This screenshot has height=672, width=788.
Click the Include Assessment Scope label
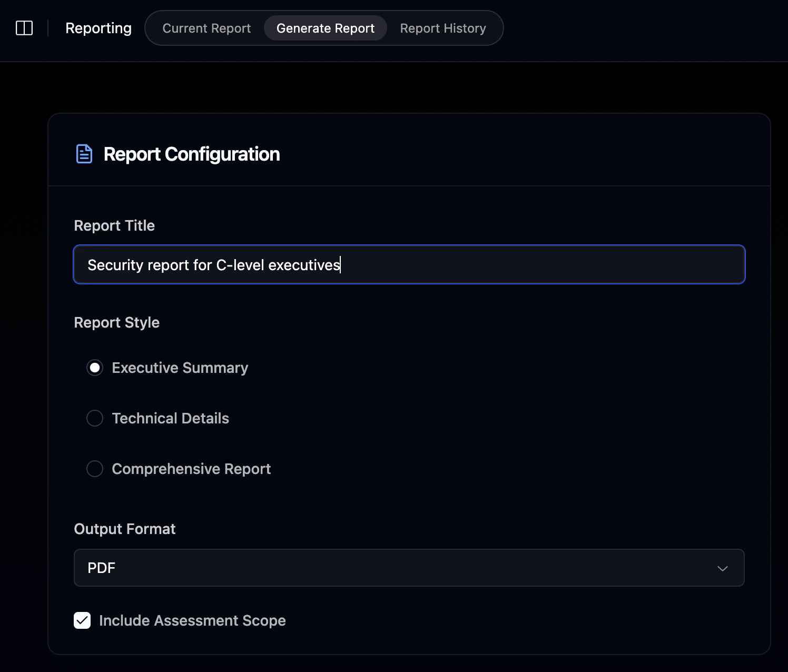click(192, 620)
